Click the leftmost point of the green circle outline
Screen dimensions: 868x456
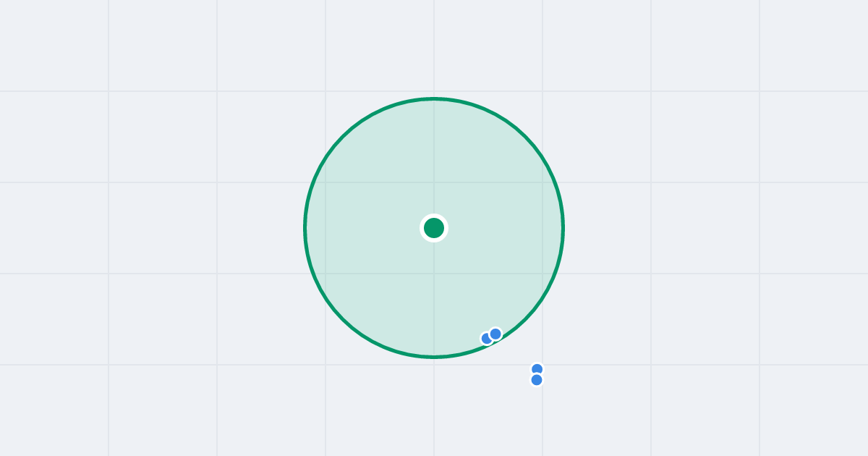305,228
